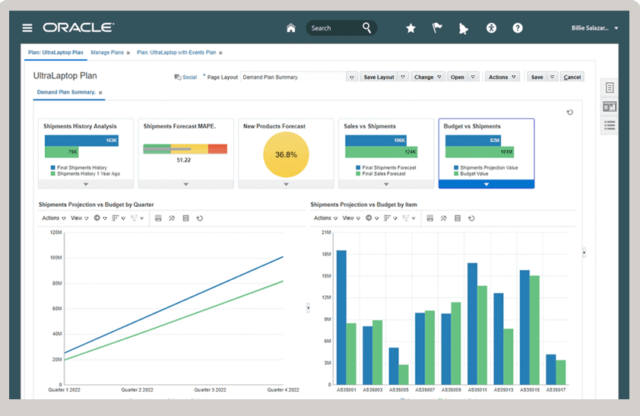This screenshot has height=416, width=640.
Task: Open the layout panes icon in right sidebar
Action: pos(609,107)
